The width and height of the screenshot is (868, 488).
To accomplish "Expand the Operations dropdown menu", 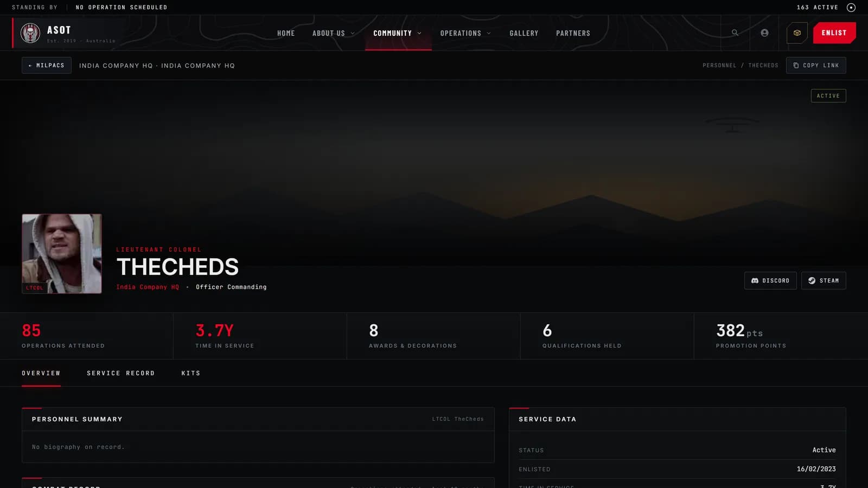I will pos(465,33).
